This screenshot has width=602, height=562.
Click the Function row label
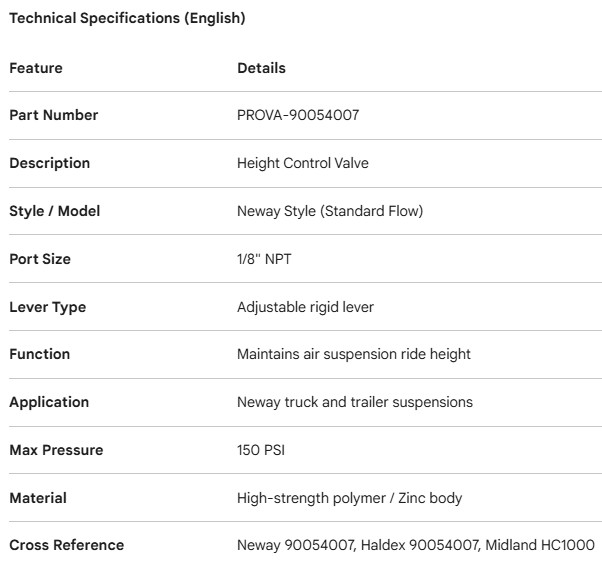click(40, 354)
